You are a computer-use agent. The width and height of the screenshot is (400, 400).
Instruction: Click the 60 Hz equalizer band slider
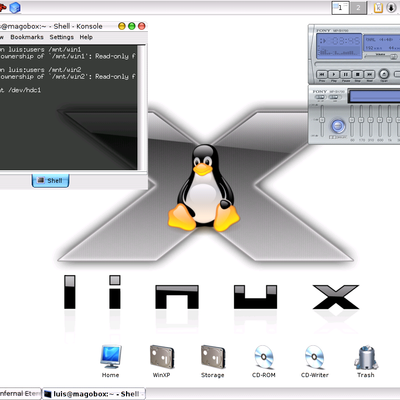tap(352, 121)
